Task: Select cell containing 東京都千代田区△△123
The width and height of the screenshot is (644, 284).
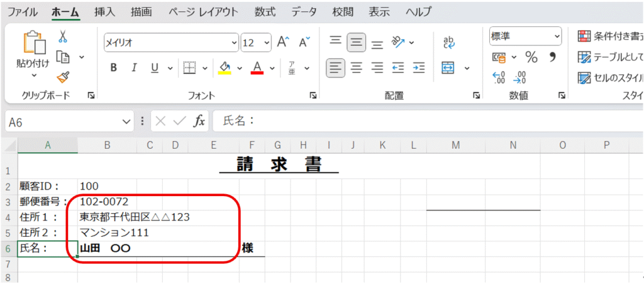Action: click(x=135, y=217)
